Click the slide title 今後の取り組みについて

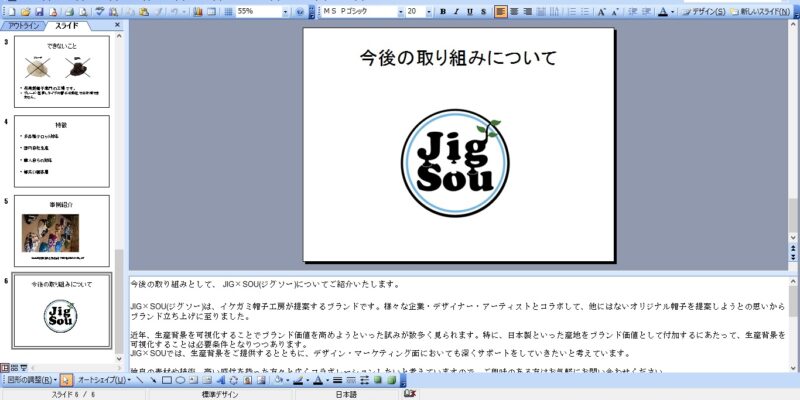(458, 58)
